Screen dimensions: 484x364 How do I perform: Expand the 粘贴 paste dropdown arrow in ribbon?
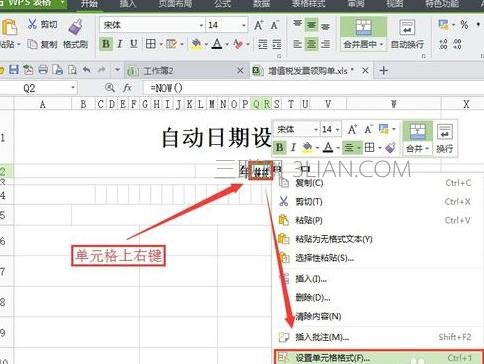pyautogui.click(x=19, y=44)
